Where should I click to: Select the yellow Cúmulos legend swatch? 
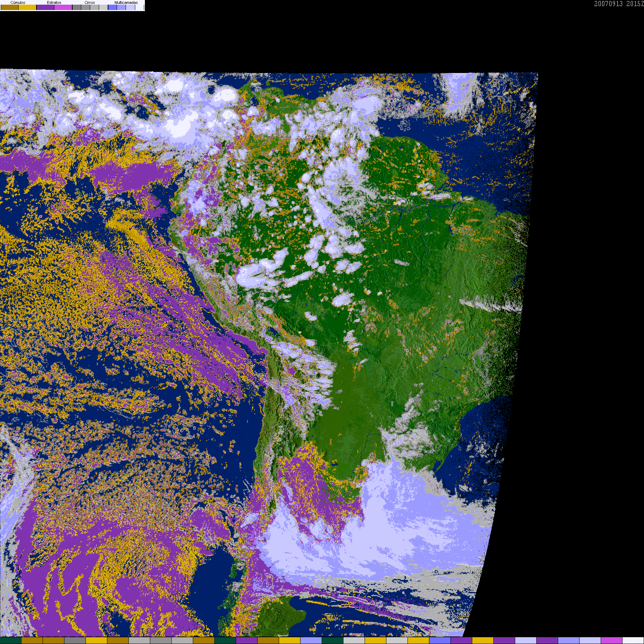[x=28, y=8]
